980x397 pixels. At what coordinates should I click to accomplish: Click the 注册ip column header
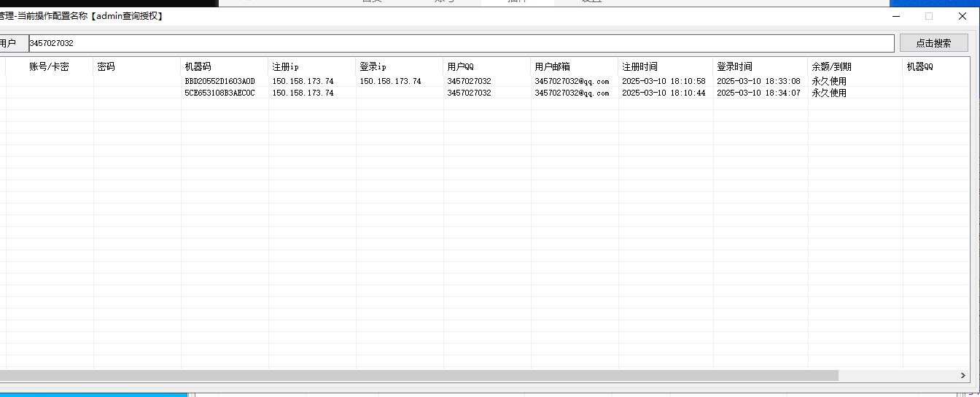(311, 66)
